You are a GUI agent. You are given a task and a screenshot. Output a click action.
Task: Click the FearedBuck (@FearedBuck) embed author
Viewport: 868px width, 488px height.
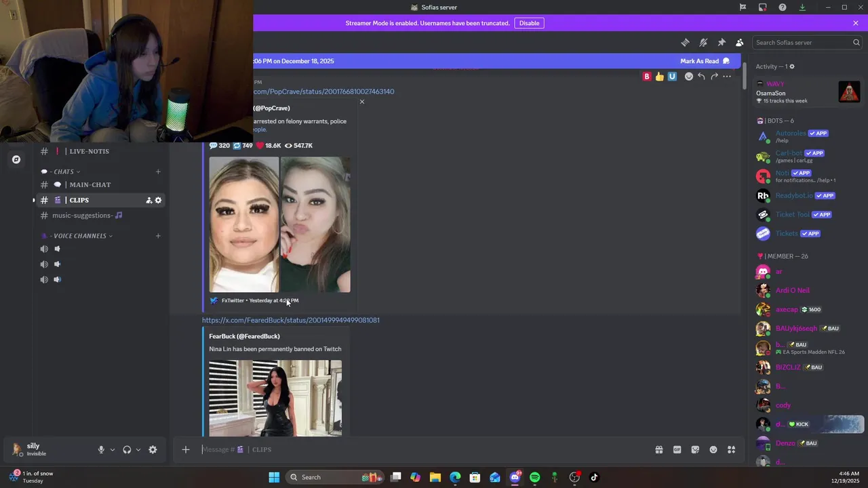coord(244,336)
